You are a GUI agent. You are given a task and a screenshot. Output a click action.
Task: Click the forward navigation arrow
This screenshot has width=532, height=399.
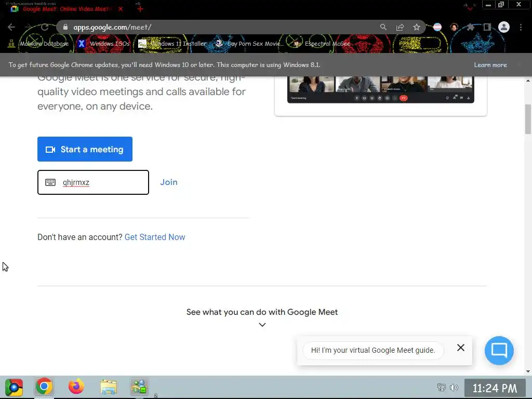[28, 27]
